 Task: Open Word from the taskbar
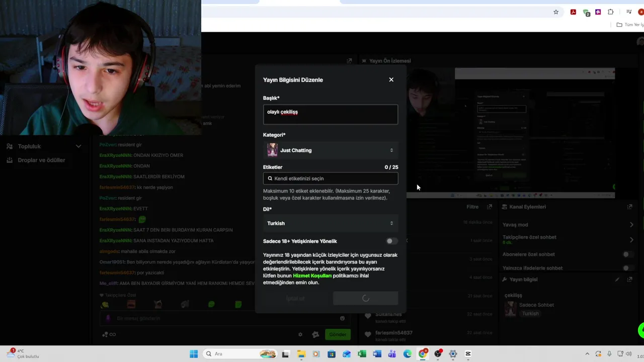(377, 354)
